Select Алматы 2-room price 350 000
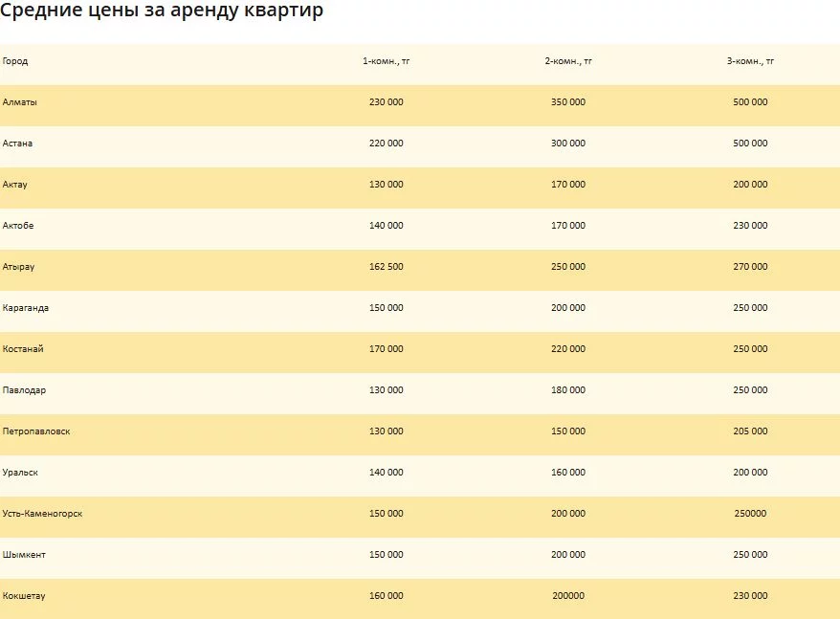Image resolution: width=840 pixels, height=619 pixels. click(x=568, y=102)
